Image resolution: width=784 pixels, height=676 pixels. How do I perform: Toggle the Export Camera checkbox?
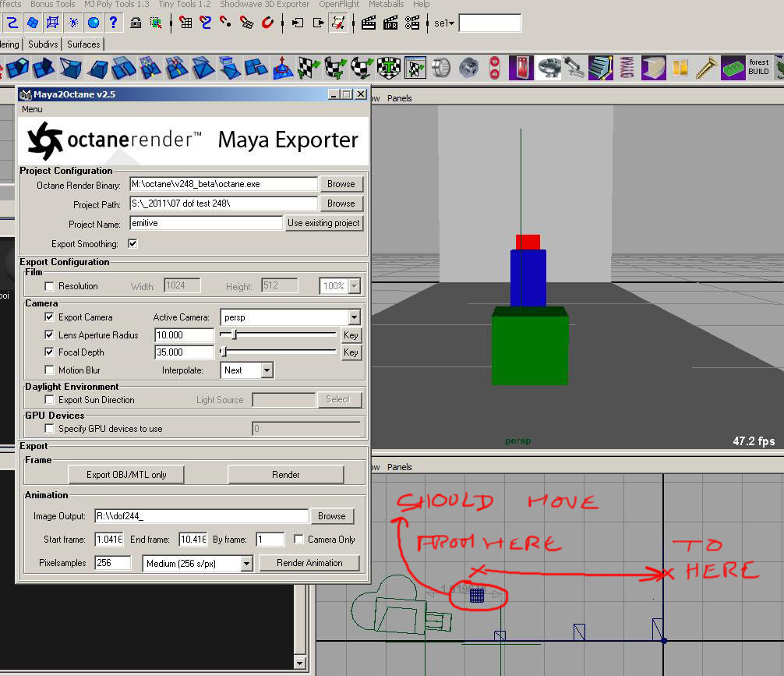pyautogui.click(x=49, y=317)
